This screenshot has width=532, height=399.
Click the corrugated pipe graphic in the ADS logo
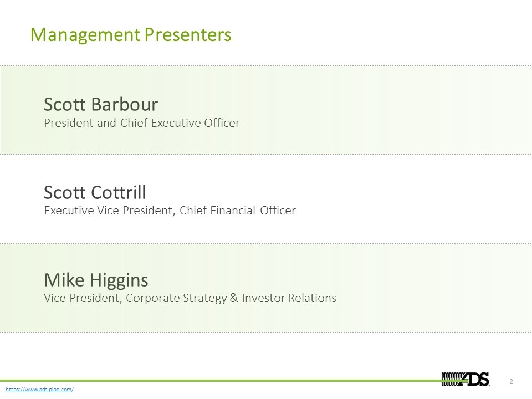tap(453, 379)
